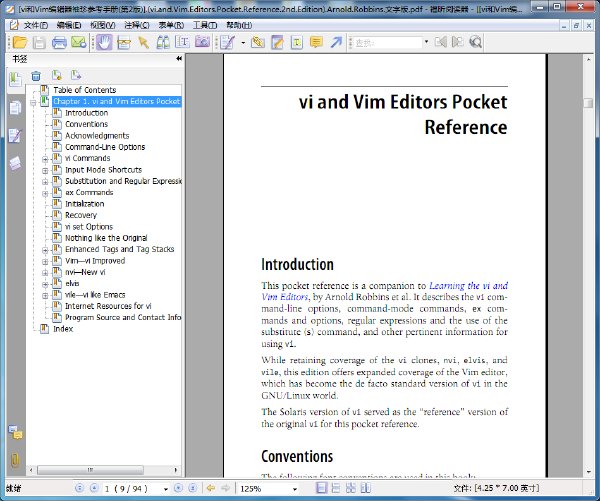Open the zoom level 125% dropdown
The image size is (600, 501).
tap(295, 489)
